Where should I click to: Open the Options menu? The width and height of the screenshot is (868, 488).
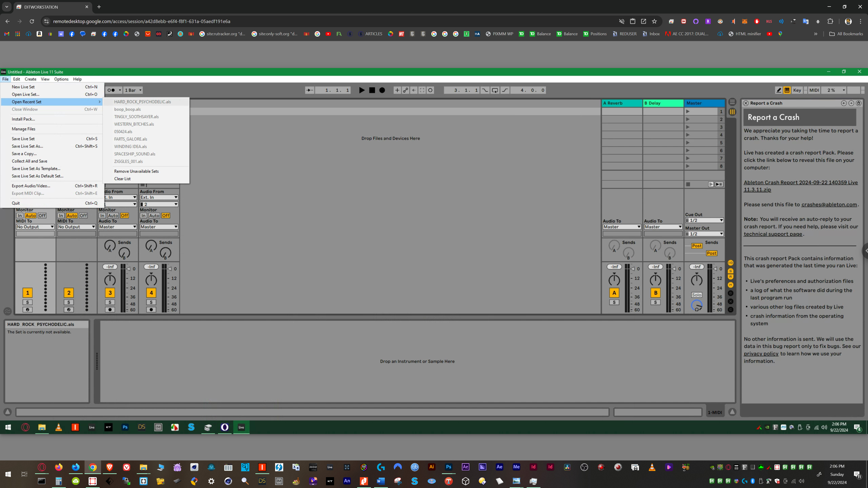pyautogui.click(x=61, y=79)
